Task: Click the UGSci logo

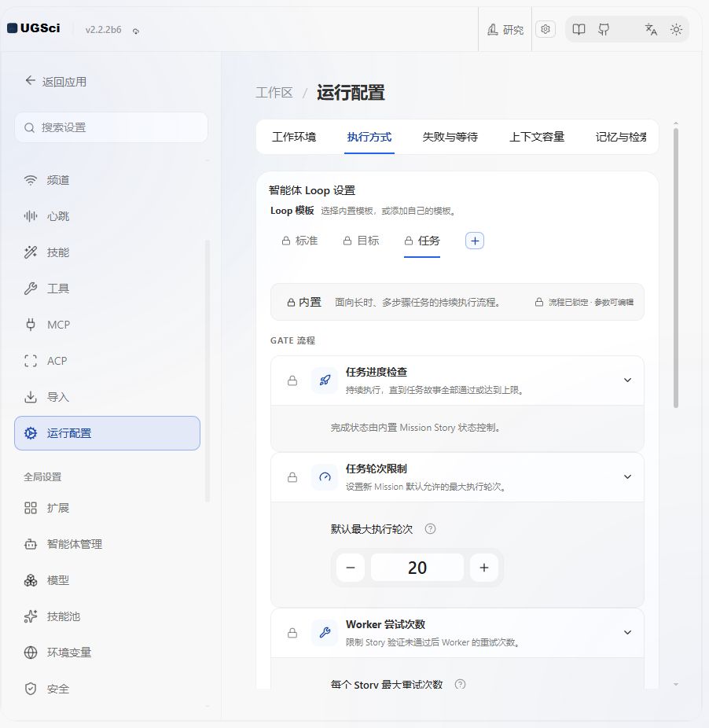Action: coord(34,28)
